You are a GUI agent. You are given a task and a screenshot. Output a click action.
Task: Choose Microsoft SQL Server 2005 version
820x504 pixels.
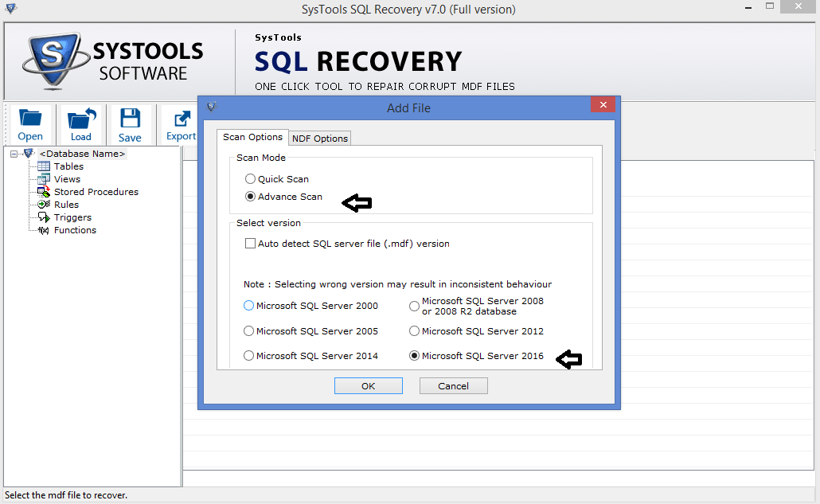[249, 331]
